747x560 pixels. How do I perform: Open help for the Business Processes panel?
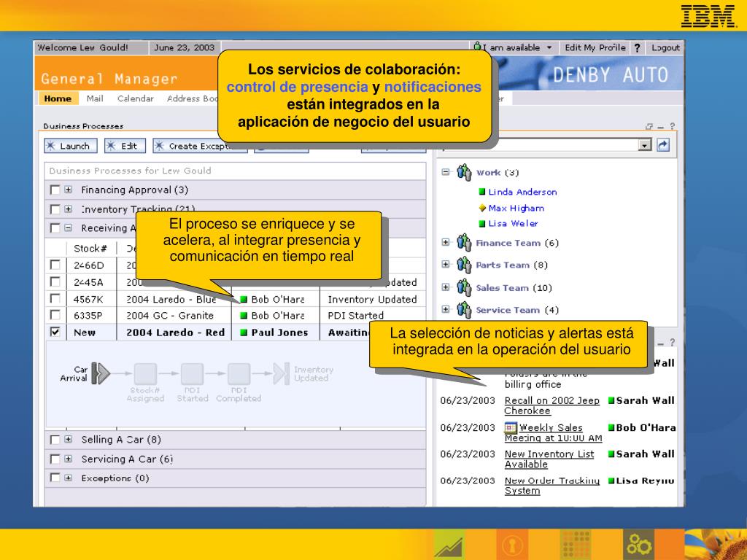[672, 127]
